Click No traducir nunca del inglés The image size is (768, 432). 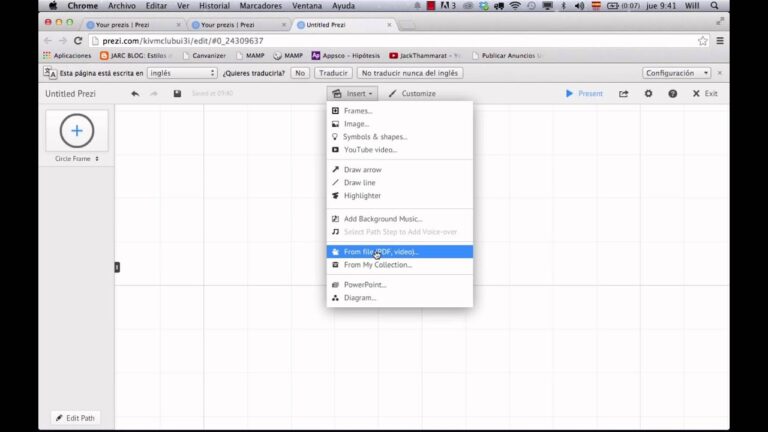click(409, 73)
